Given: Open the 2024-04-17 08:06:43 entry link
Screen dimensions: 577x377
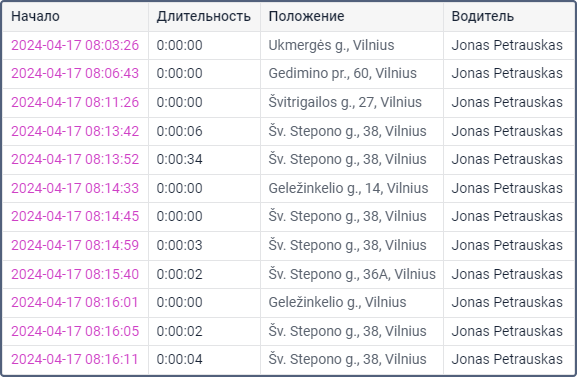Looking at the screenshot, I should [x=75, y=73].
